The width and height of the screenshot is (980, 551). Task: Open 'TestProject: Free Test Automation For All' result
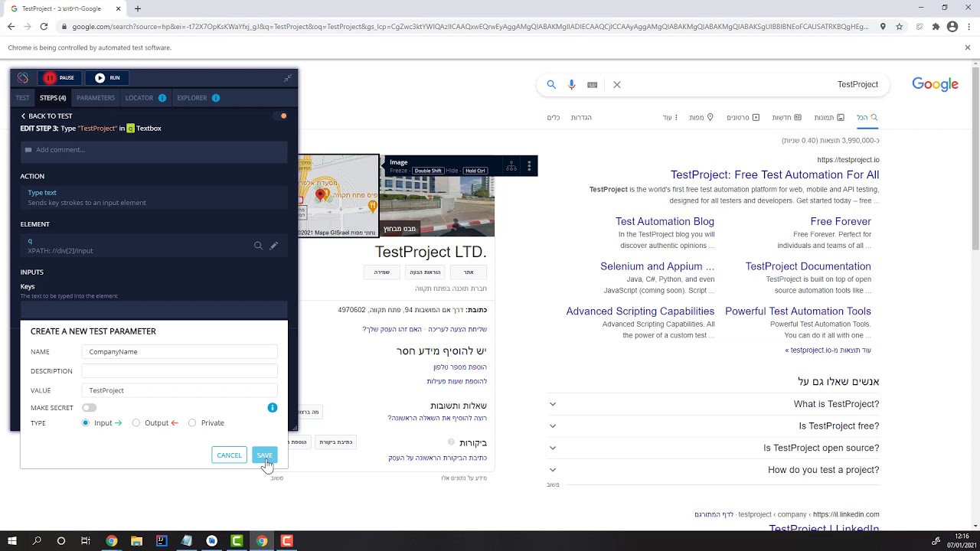(775, 175)
